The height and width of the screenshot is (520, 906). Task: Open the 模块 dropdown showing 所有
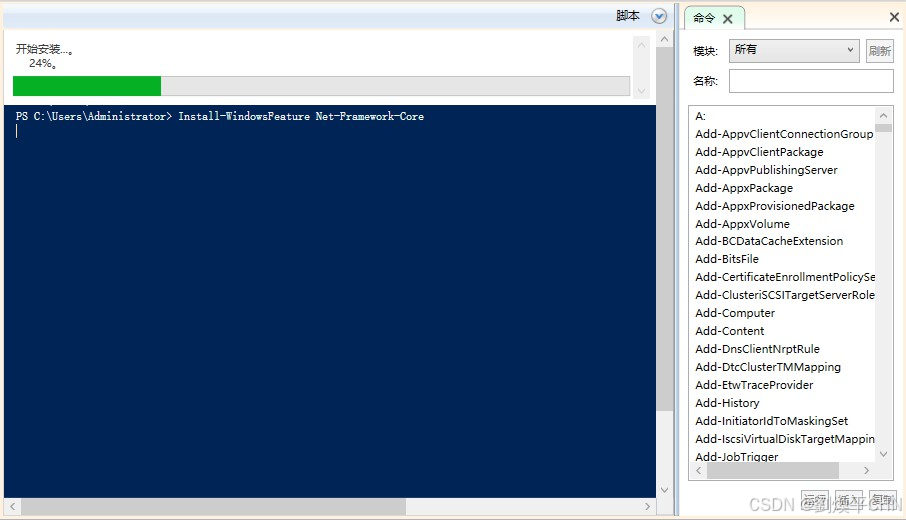pos(794,50)
